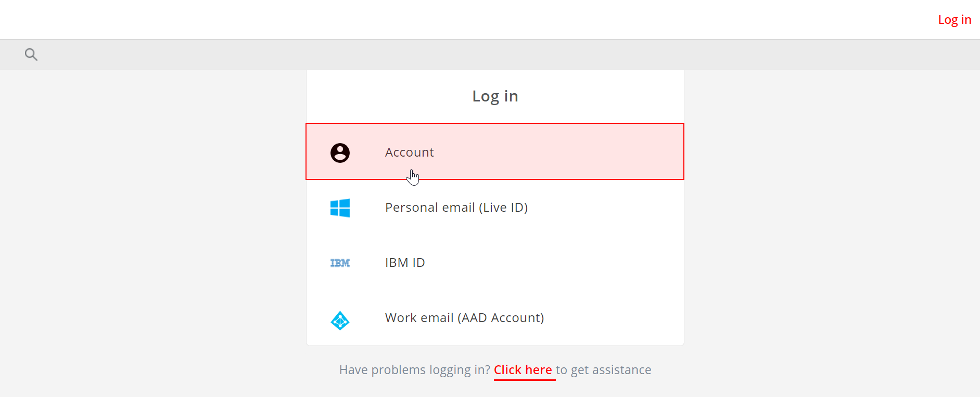This screenshot has height=397, width=980.
Task: Sign in with the IBM ID option
Action: coord(405,263)
